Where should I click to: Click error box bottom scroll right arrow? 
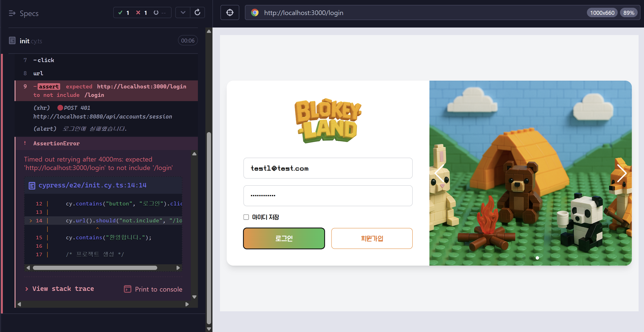(x=187, y=304)
